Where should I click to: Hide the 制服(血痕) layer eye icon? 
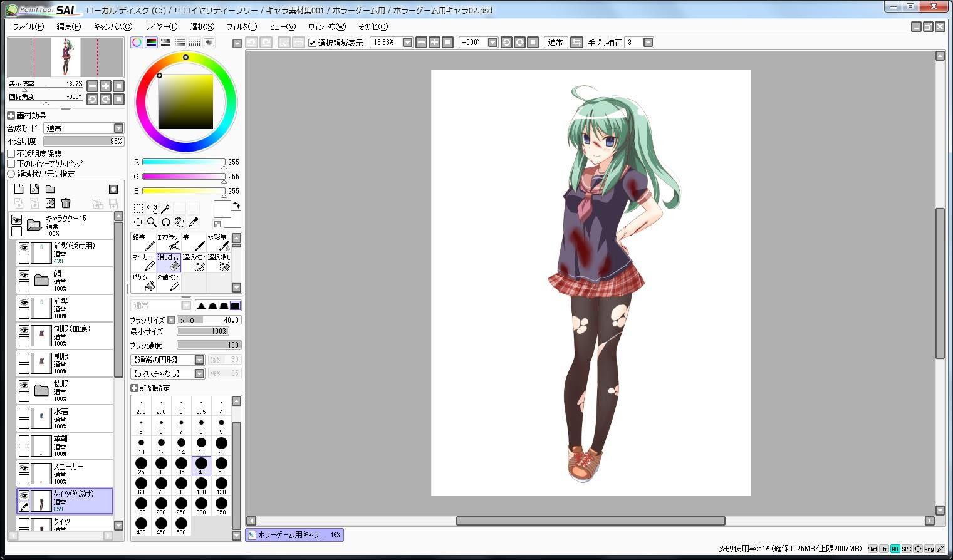tap(24, 330)
